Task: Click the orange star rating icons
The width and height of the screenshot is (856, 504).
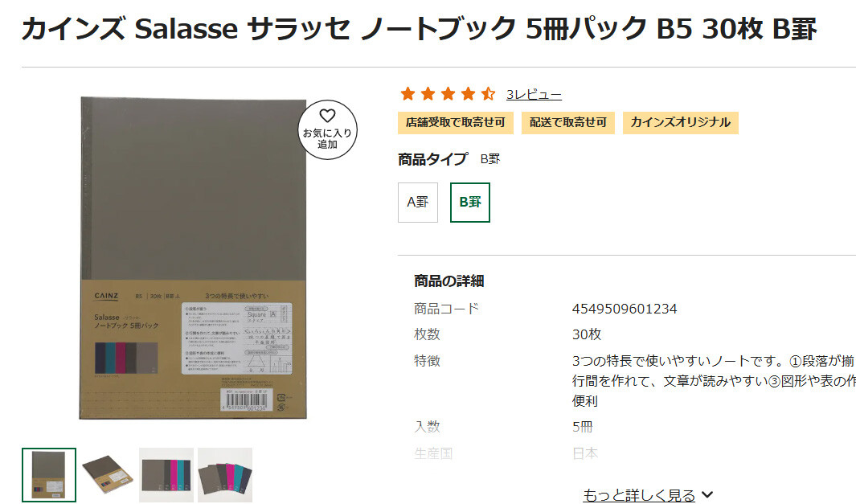Action: (448, 94)
